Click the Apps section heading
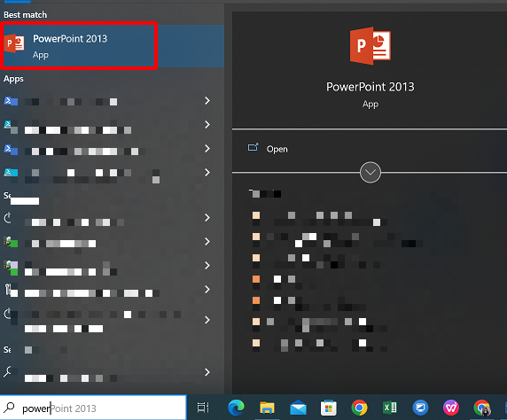Screen dimensions: 507x420 click(x=13, y=79)
